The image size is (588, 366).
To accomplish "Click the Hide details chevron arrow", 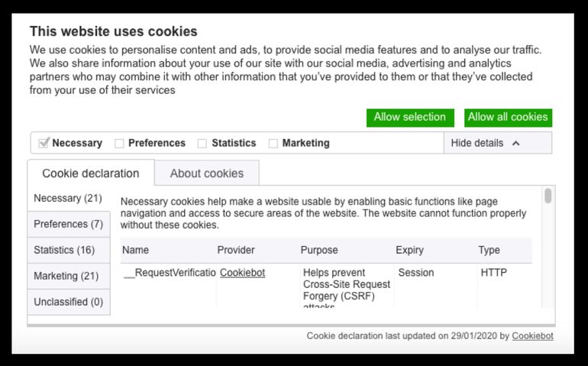I will (515, 143).
